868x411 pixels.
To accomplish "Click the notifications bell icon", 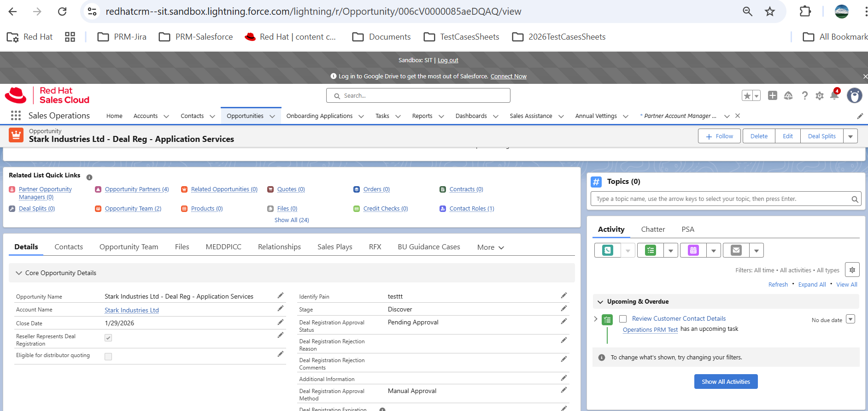I will click(834, 95).
